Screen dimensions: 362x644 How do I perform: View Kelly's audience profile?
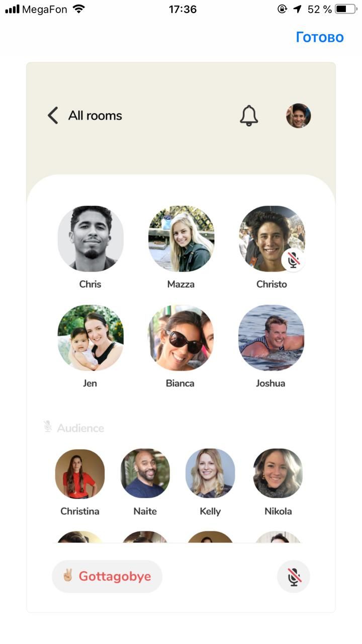click(x=210, y=473)
